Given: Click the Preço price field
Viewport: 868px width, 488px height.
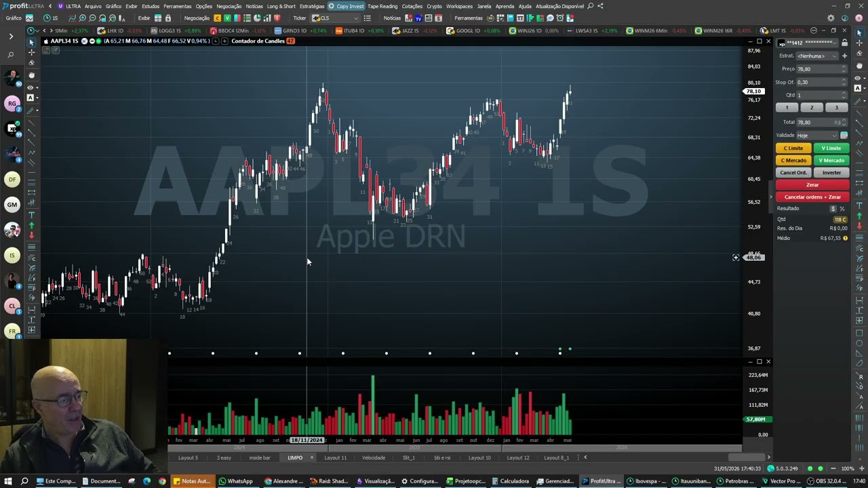Looking at the screenshot, I should click(821, 68).
